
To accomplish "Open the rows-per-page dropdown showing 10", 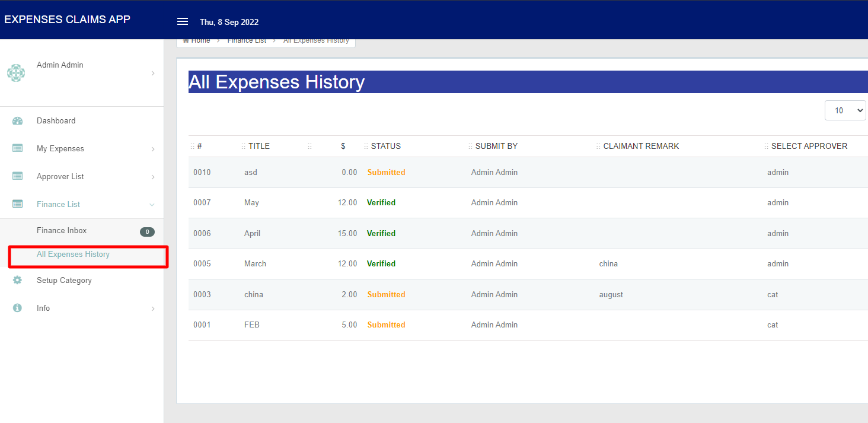I will 845,110.
